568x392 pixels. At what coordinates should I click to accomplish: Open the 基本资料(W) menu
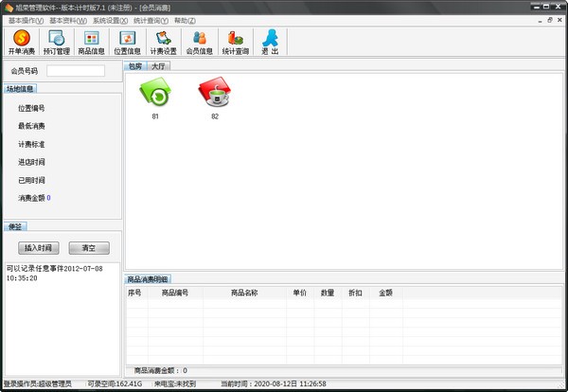(68, 21)
